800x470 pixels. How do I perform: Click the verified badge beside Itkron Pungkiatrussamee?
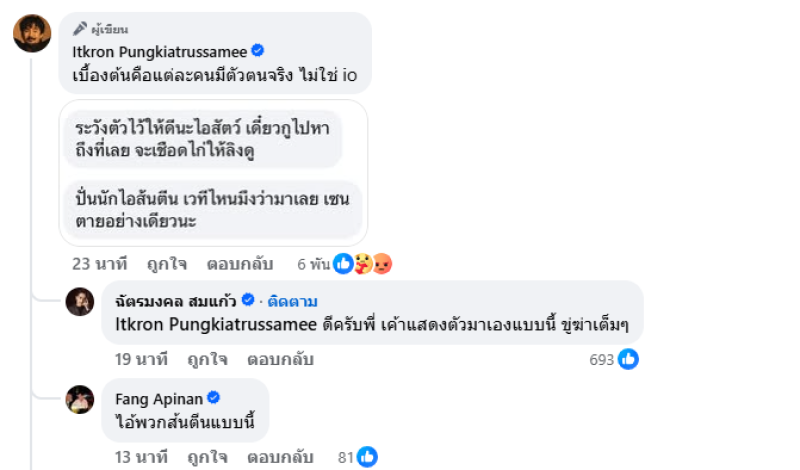pyautogui.click(x=257, y=50)
